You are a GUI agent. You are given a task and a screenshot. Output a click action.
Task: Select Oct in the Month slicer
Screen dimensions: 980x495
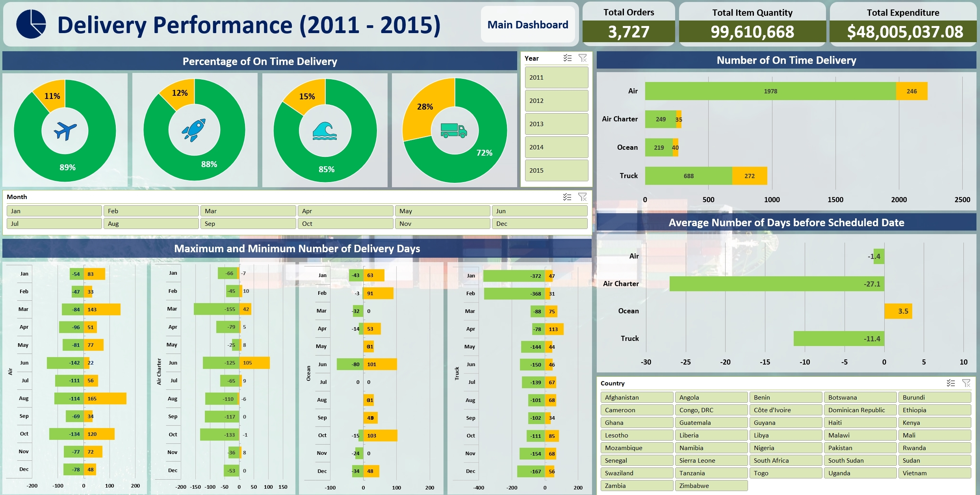345,223
